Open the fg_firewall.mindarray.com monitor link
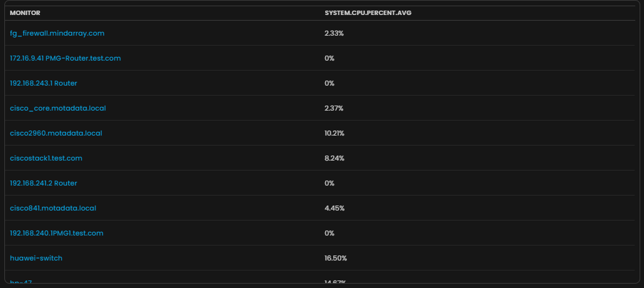This screenshot has width=644, height=288. click(57, 33)
